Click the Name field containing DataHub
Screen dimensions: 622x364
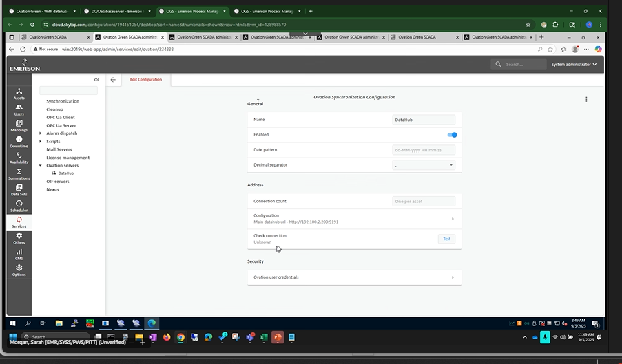(x=423, y=120)
